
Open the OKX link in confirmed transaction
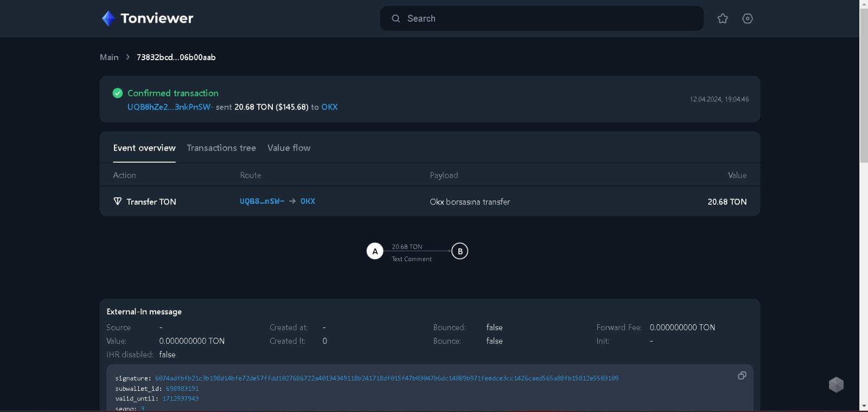329,107
